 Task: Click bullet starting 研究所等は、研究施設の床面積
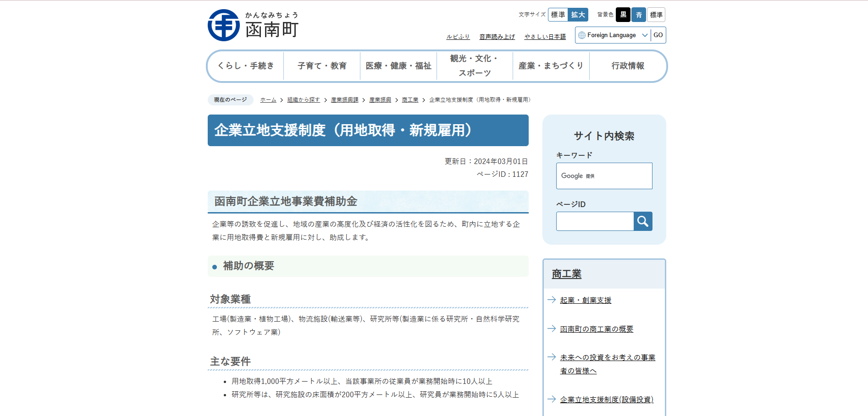375,394
